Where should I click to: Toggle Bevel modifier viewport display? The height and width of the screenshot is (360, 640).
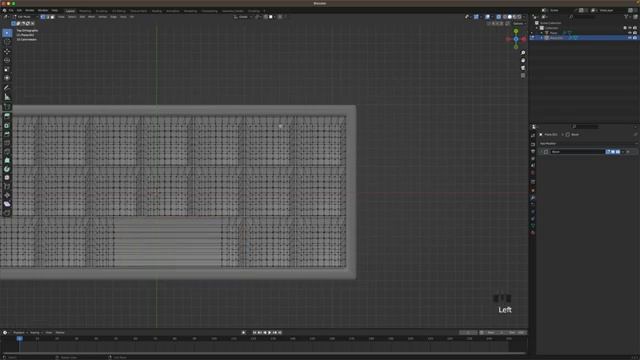click(x=613, y=152)
